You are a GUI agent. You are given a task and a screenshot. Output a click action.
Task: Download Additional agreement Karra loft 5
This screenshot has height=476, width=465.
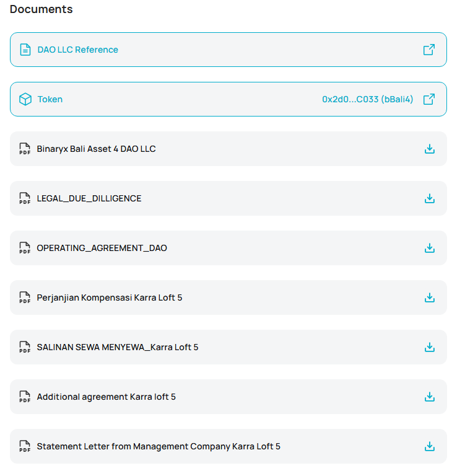click(430, 397)
